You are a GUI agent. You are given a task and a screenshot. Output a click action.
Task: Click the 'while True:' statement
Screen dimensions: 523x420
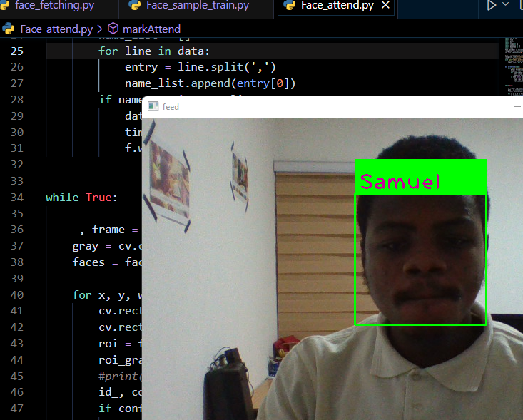coord(81,198)
